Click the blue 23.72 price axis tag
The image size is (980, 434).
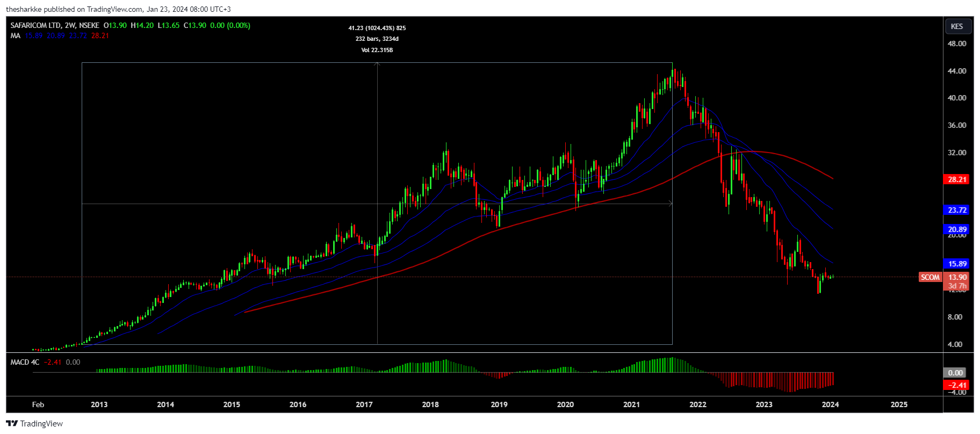[x=956, y=210]
